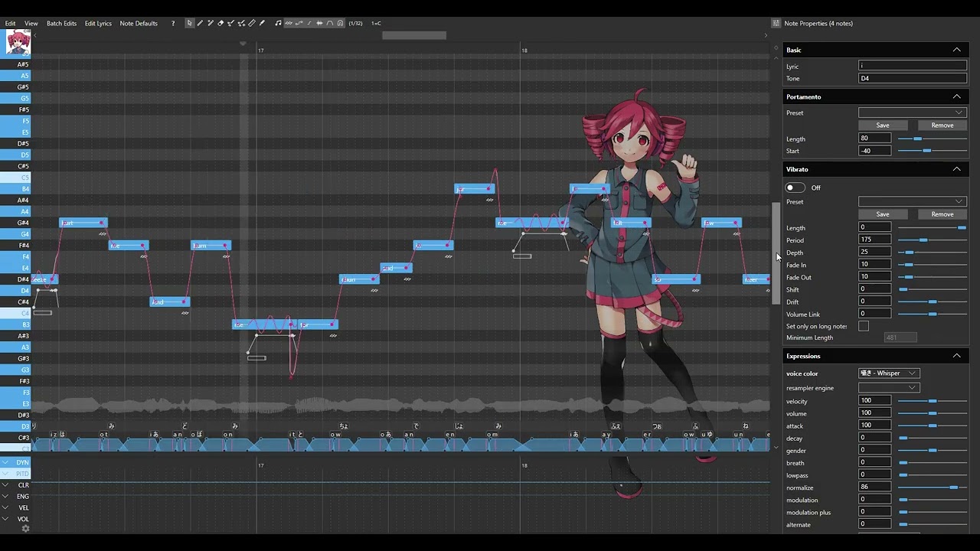Click the Tone input field
Image resolution: width=980 pixels, height=551 pixels.
click(913, 78)
